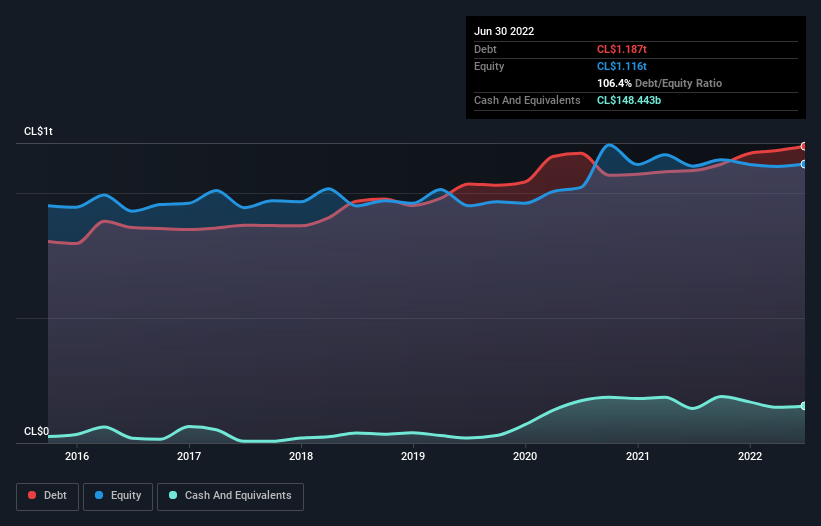
Task: Click the Debt row label in tooltip
Action: point(485,49)
